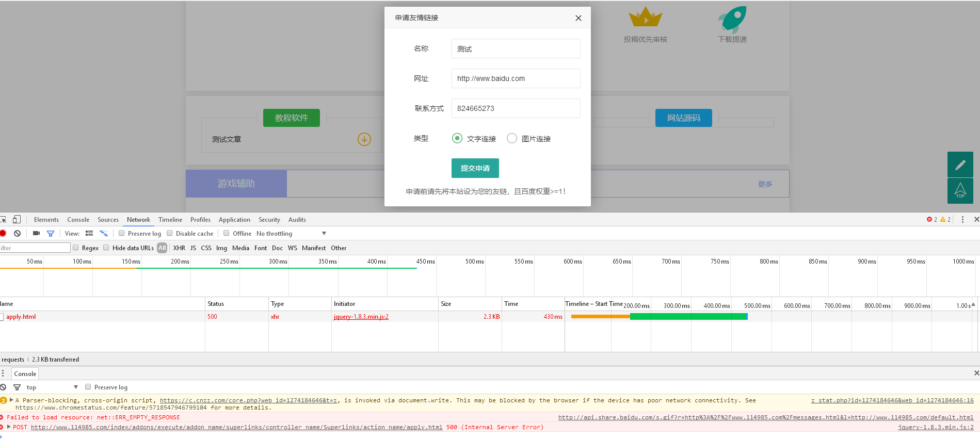Click the back to TOP button
Screen dimensions: 980x440
pos(960,191)
